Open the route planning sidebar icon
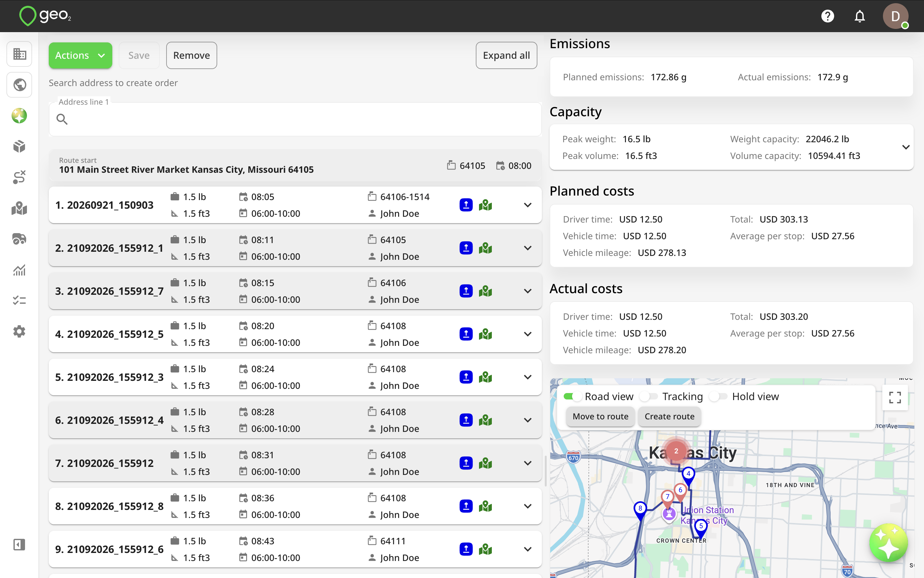924x578 pixels. pyautogui.click(x=20, y=177)
